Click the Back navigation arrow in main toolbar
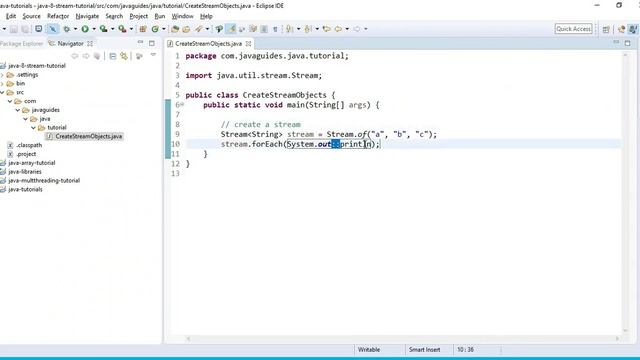Screen dimensions: 640x360 click(x=338, y=29)
